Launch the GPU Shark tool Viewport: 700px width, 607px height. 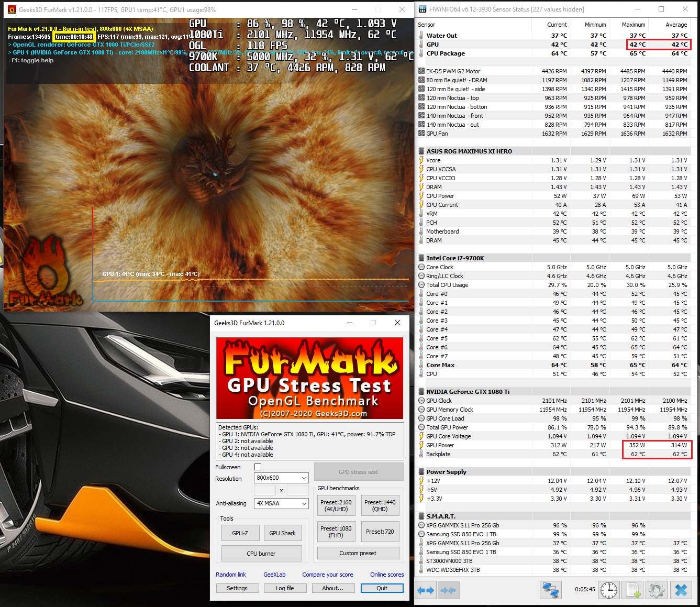click(x=283, y=533)
